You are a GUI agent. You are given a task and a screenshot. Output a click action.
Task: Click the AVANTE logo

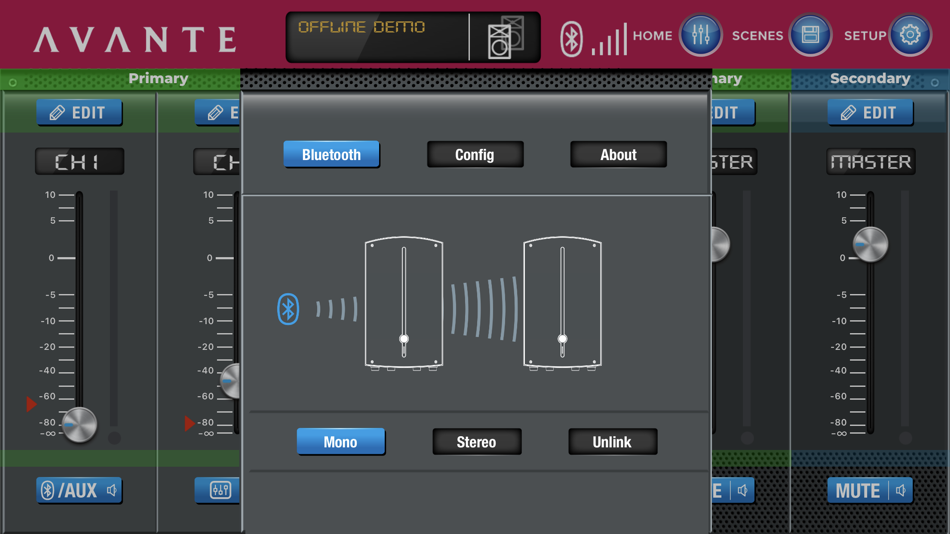tap(136, 39)
